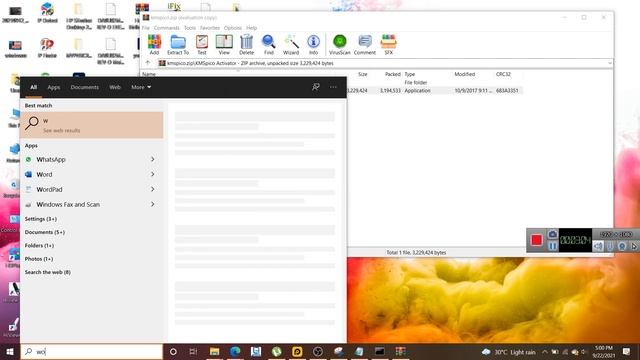Open the weather widget showing Light rain
The width and height of the screenshot is (640, 360).
(x=509, y=352)
